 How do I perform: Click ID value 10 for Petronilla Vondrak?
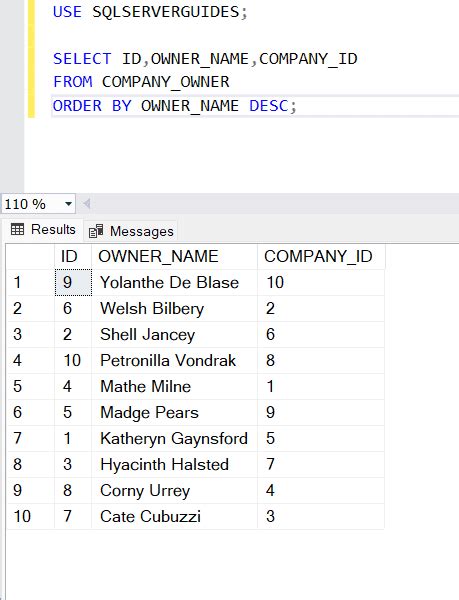click(73, 360)
